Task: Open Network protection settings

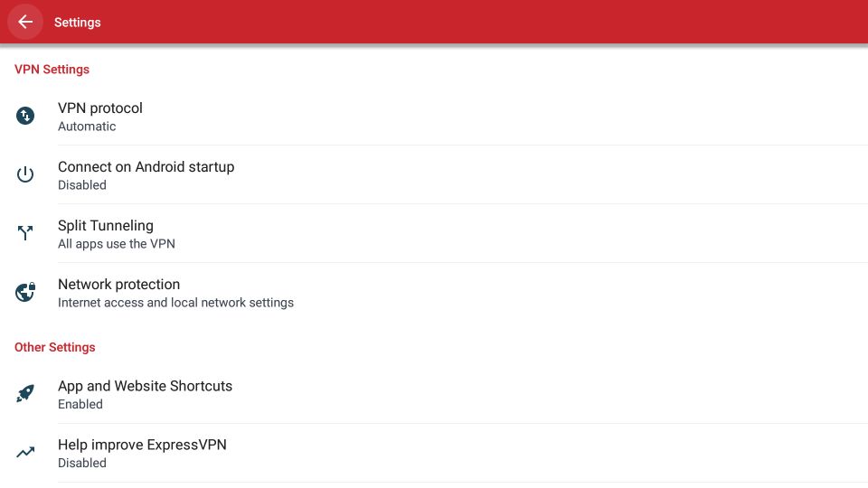Action: click(434, 292)
